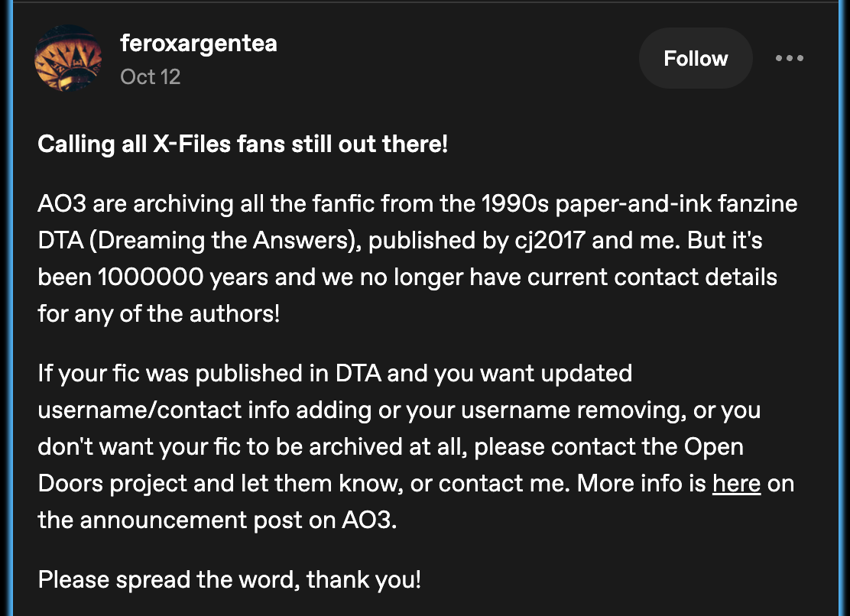The width and height of the screenshot is (850, 616).
Task: Follow the feroxargentea blog
Action: point(696,59)
